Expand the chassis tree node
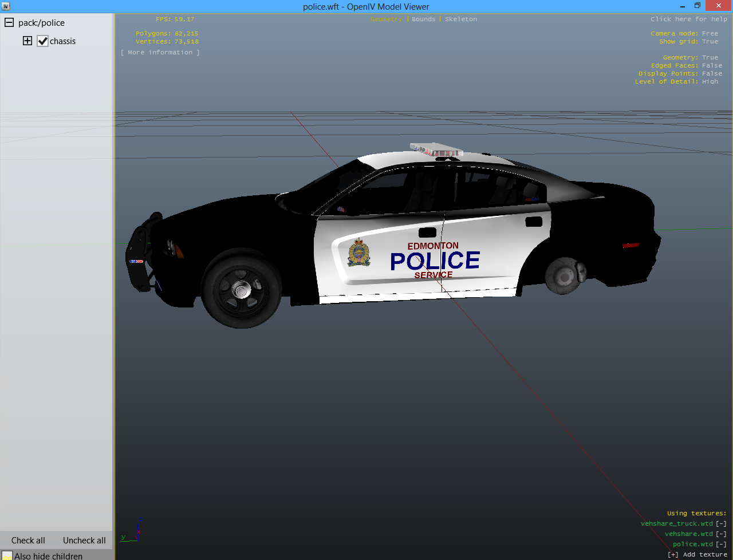Image resolution: width=733 pixels, height=560 pixels. pos(27,41)
